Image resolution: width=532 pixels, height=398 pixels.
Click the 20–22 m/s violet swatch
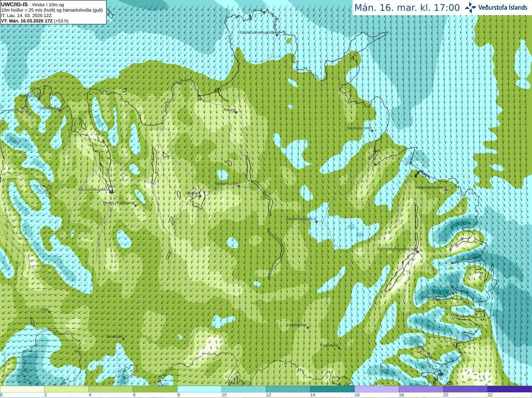(x=465, y=389)
